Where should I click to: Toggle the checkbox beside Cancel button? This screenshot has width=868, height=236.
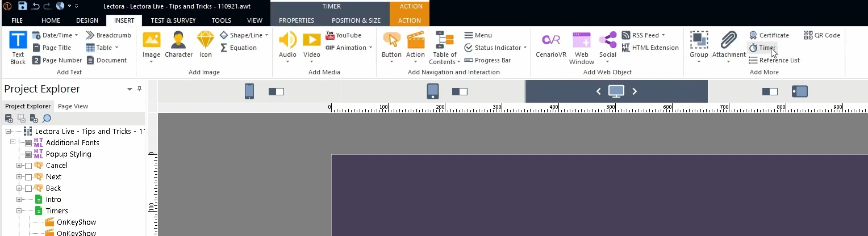(28, 166)
